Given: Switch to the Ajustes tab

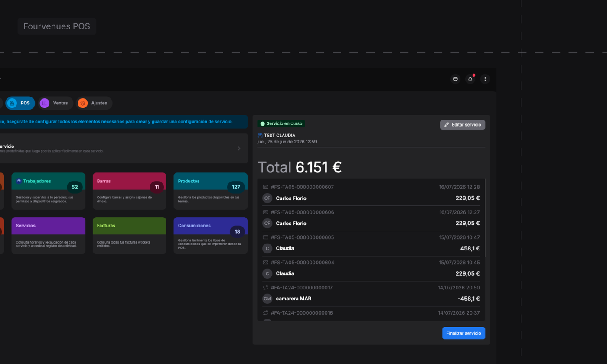Looking at the screenshot, I should pyautogui.click(x=94, y=103).
